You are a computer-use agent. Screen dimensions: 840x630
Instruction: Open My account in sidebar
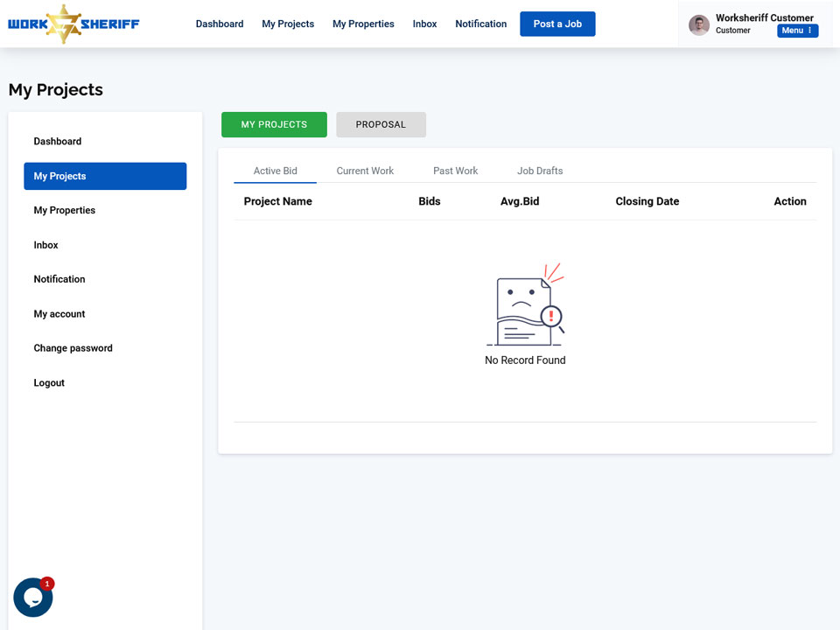pyautogui.click(x=59, y=314)
